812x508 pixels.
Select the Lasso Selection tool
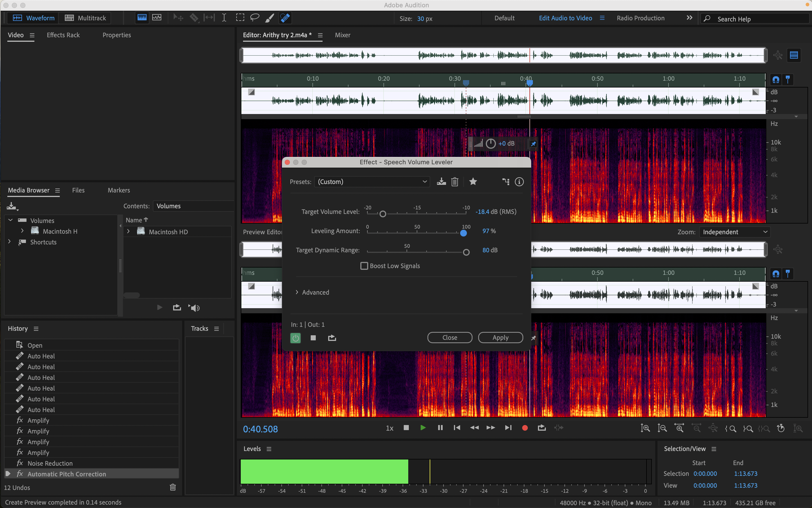tap(255, 18)
